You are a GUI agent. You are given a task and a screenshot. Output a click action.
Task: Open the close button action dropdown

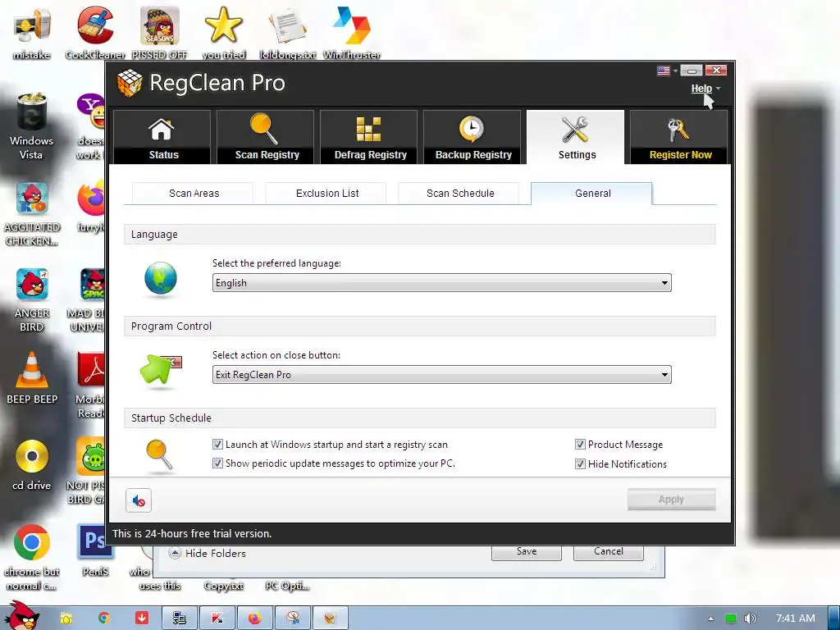tap(442, 374)
